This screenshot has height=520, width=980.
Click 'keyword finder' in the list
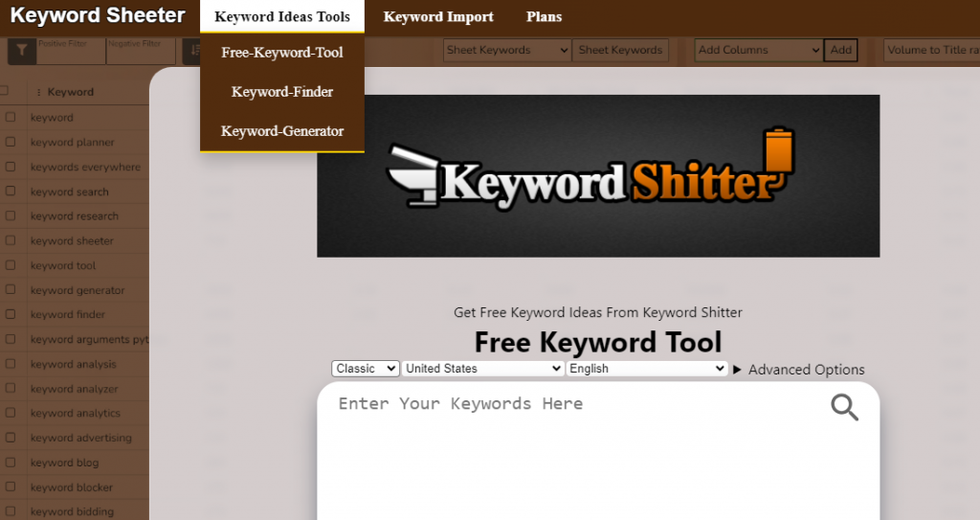[x=68, y=315]
